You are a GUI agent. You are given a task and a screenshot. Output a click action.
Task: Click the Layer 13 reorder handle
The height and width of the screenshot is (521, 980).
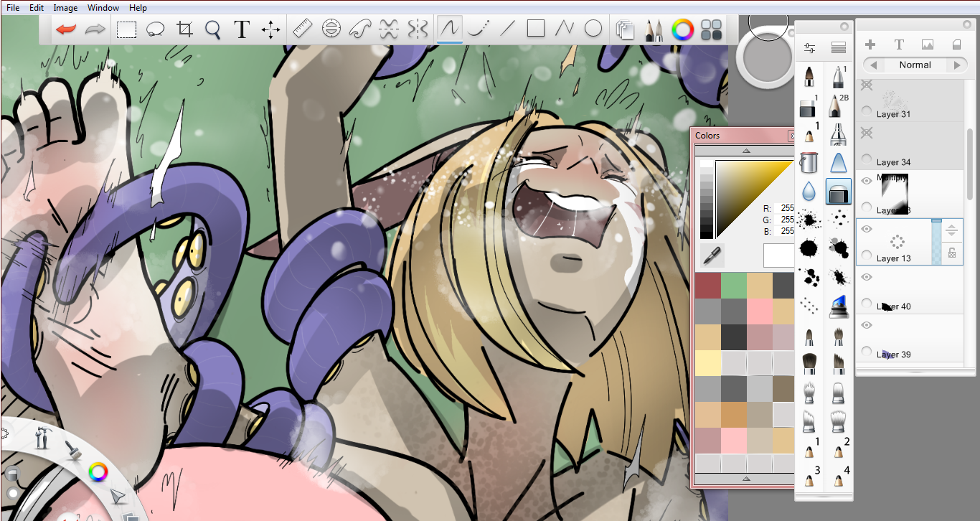pos(952,230)
